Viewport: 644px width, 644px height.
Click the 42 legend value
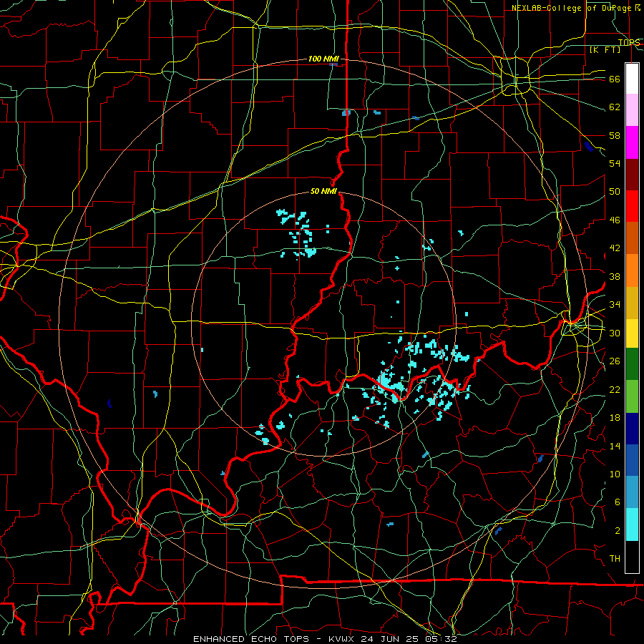pos(615,248)
